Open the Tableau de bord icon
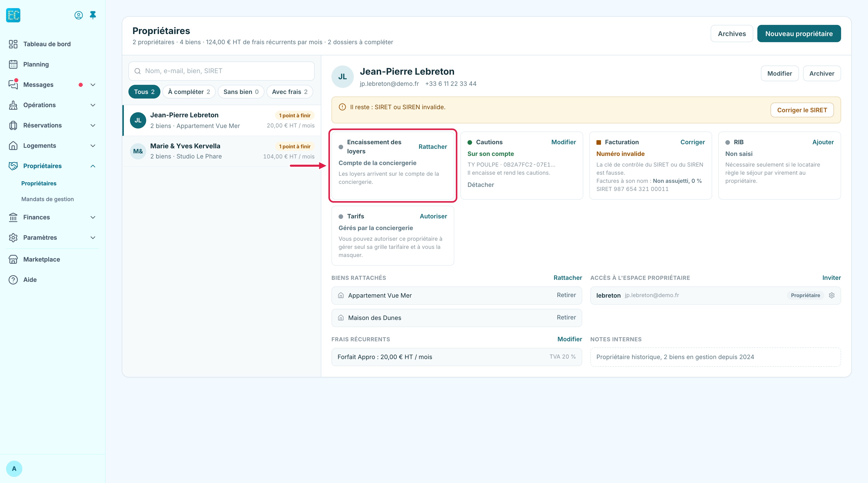The height and width of the screenshot is (483, 868). point(13,44)
